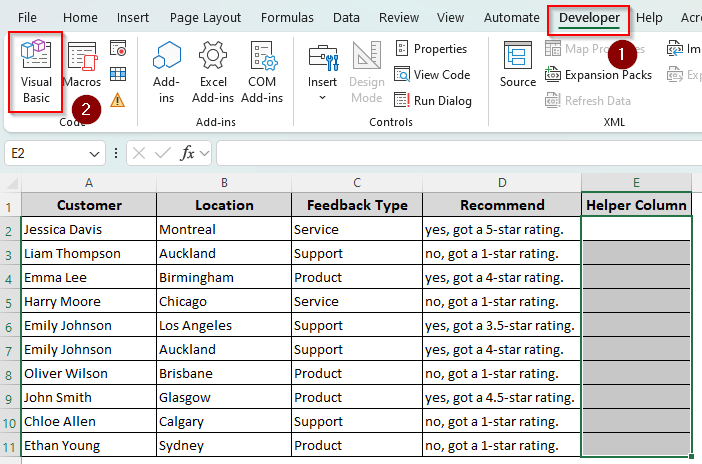Click the formula bar options dots
702x464 pixels.
pyautogui.click(x=116, y=154)
